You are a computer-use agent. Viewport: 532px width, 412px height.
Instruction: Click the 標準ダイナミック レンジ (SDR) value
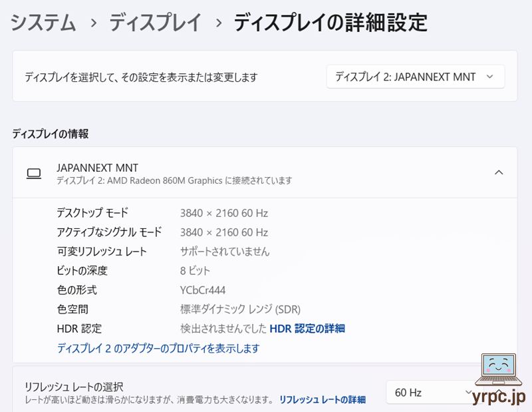coord(240,309)
